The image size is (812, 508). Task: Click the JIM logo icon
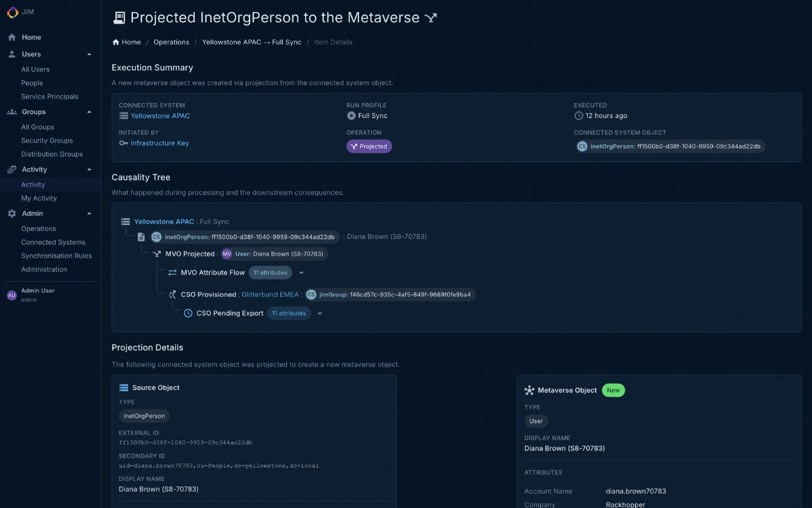(x=12, y=12)
